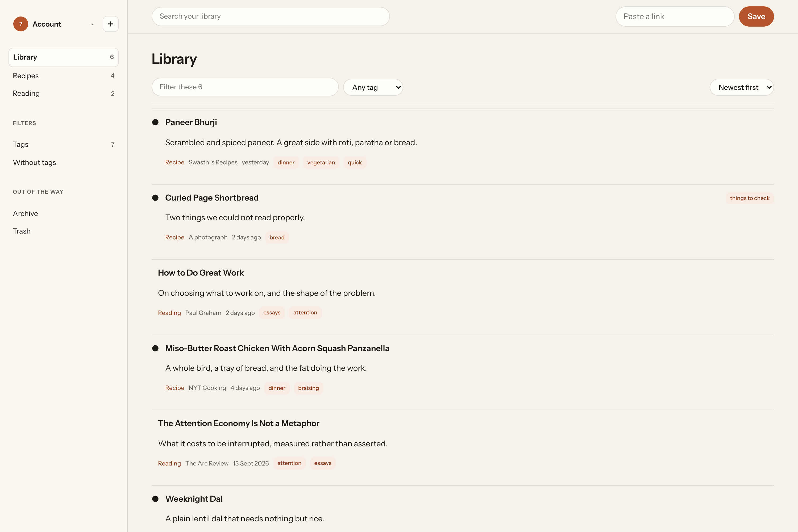Image resolution: width=798 pixels, height=532 pixels.
Task: Click the braising tag
Action: point(308,388)
